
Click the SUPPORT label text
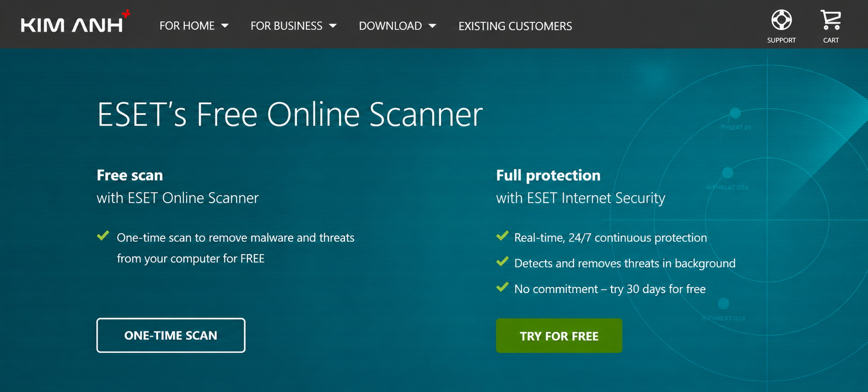coord(781,40)
